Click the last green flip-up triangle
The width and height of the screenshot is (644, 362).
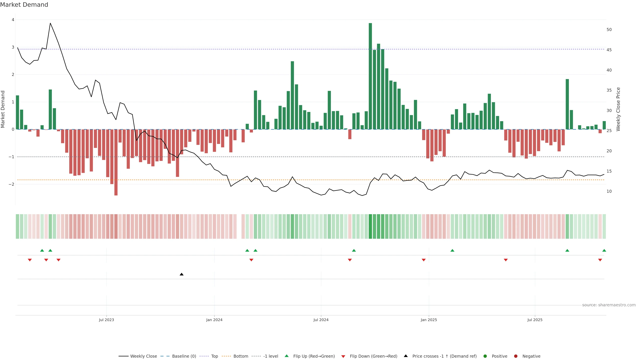coord(604,250)
